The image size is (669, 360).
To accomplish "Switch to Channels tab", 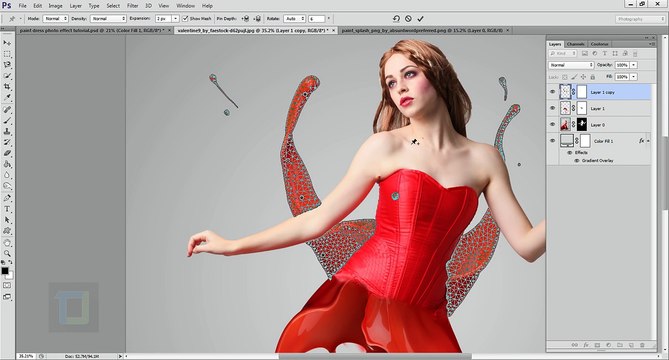I will click(x=576, y=44).
